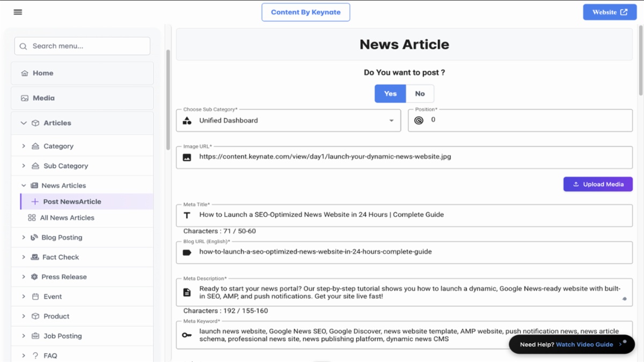
Task: Select No under Do You want to post
Action: click(x=420, y=93)
